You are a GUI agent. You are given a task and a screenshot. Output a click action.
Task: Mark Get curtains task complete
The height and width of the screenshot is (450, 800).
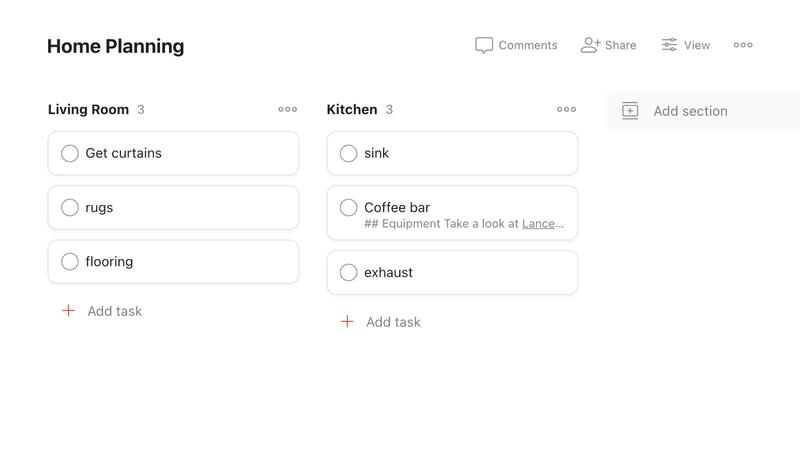pyautogui.click(x=70, y=153)
